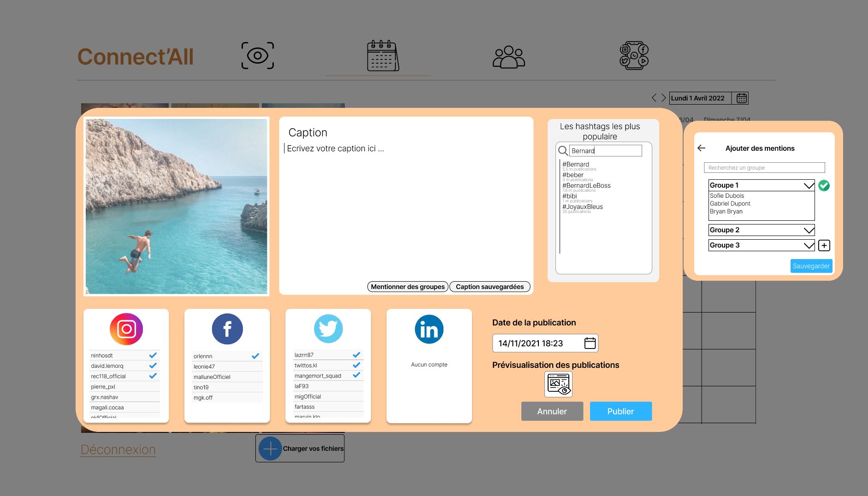Open Mentionner des groupes
The image size is (868, 496).
tap(407, 287)
